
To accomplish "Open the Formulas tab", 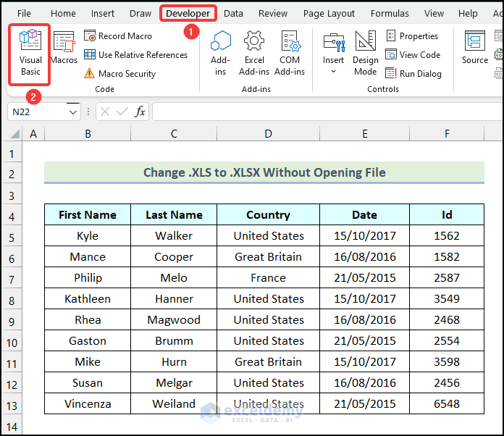I will click(x=390, y=14).
